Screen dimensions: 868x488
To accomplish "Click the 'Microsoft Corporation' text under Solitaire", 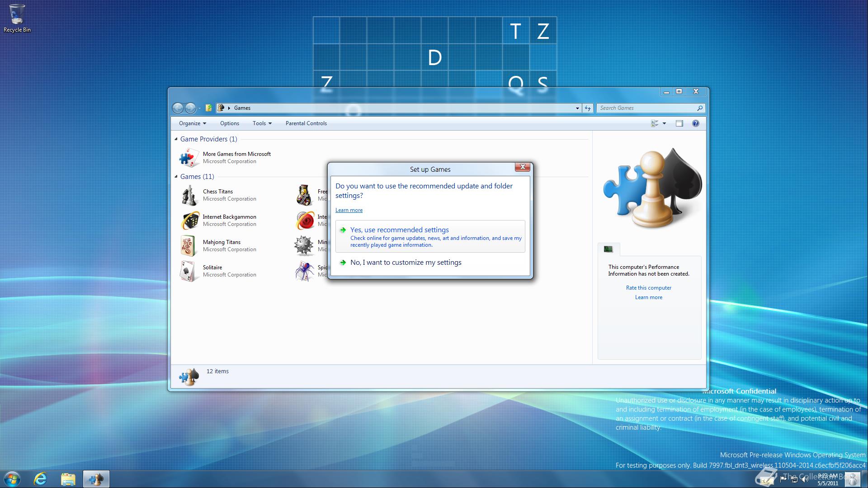I will (x=230, y=275).
